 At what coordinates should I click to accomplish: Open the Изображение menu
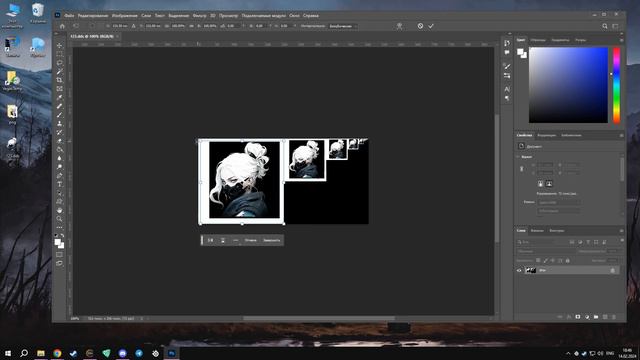click(124, 16)
